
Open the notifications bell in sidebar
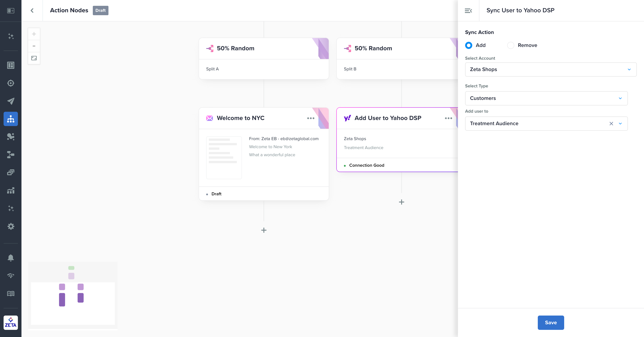click(11, 258)
